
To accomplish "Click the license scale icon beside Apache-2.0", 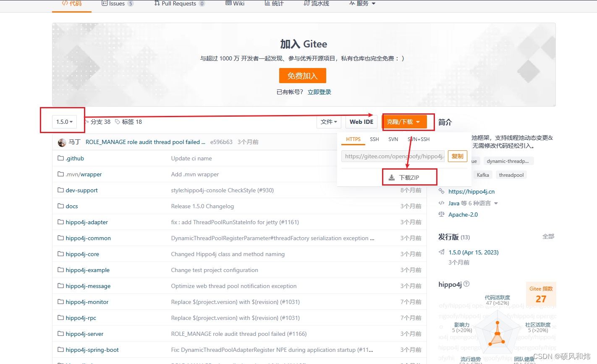I will tap(441, 214).
